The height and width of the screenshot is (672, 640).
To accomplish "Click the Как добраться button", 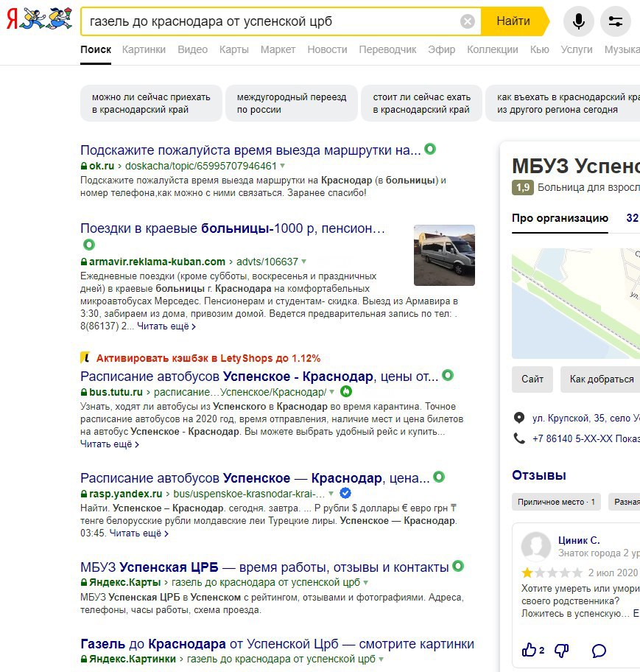I will tap(600, 379).
